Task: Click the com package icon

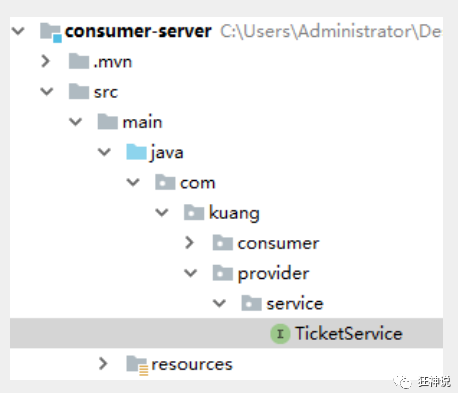Action: (x=165, y=182)
